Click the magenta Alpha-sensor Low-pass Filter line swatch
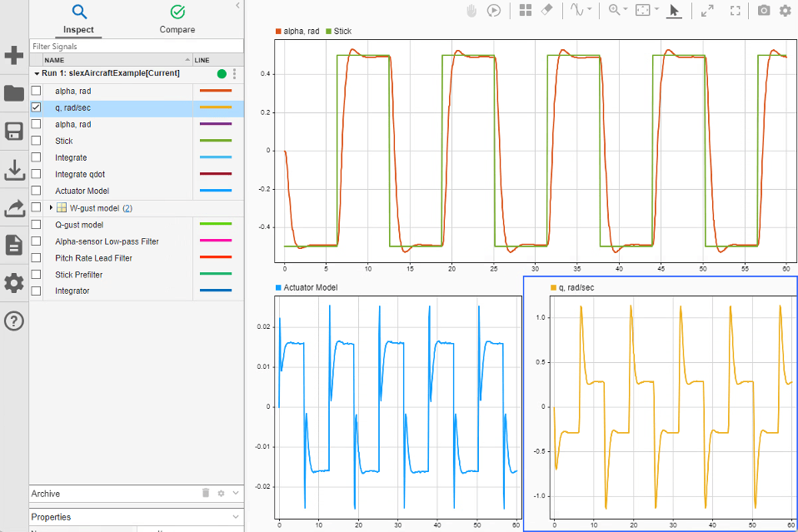Screen dimensions: 798x532 tap(216, 241)
